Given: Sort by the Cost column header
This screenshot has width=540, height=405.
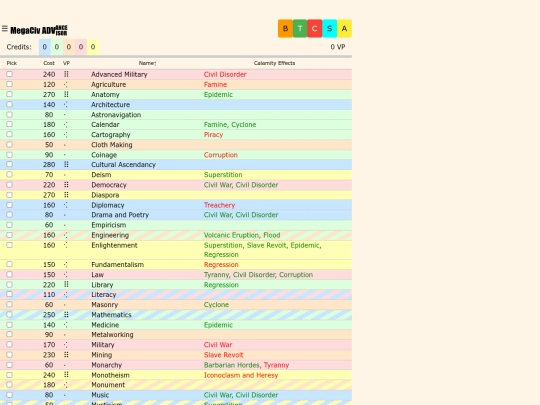Looking at the screenshot, I should tap(49, 63).
